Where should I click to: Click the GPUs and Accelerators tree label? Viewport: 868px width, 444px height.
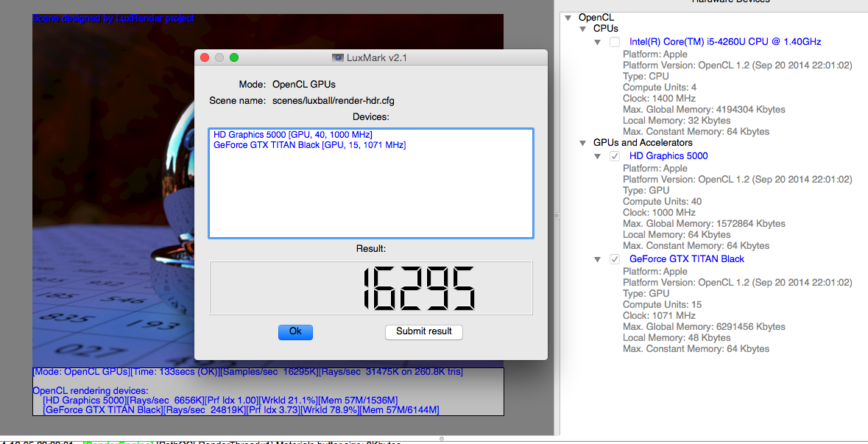pyautogui.click(x=643, y=142)
